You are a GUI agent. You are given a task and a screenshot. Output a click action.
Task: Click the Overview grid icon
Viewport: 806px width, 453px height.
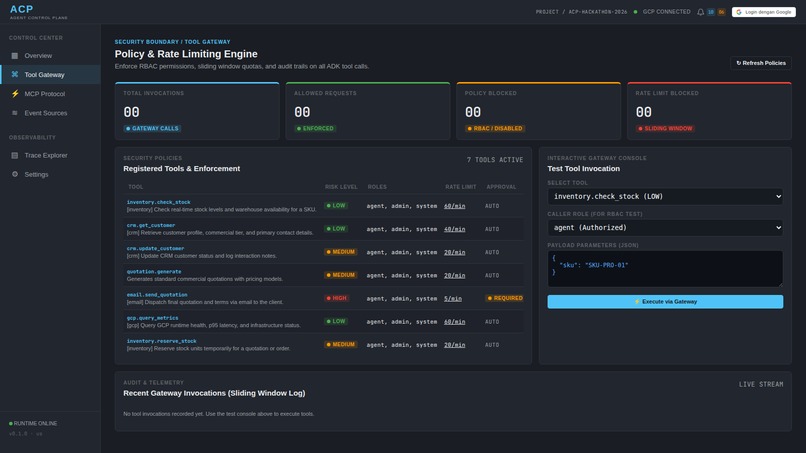point(15,56)
